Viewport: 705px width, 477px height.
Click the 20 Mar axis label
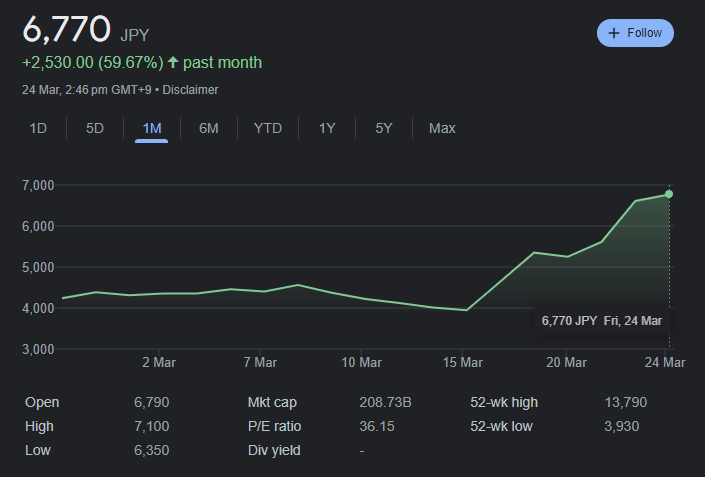point(566,362)
